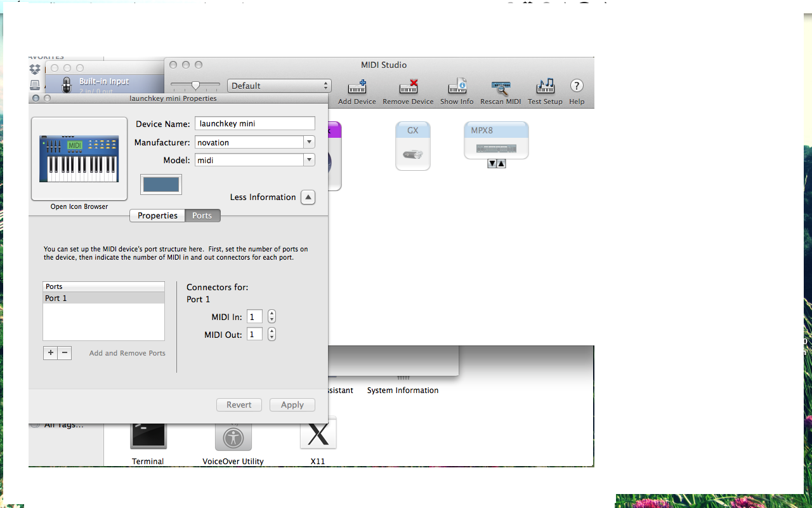Select Built-in Input microphone in Audio Devices
Viewport: 812px width, 508px height.
67,85
